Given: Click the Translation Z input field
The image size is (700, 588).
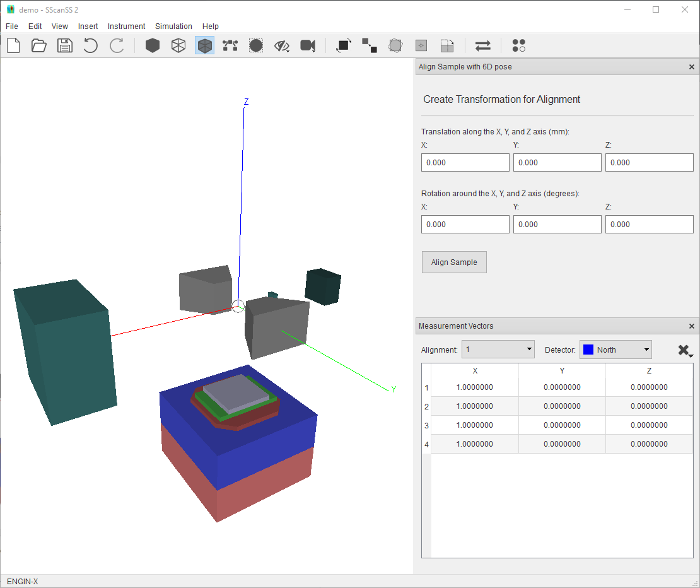Looking at the screenshot, I should tap(649, 163).
